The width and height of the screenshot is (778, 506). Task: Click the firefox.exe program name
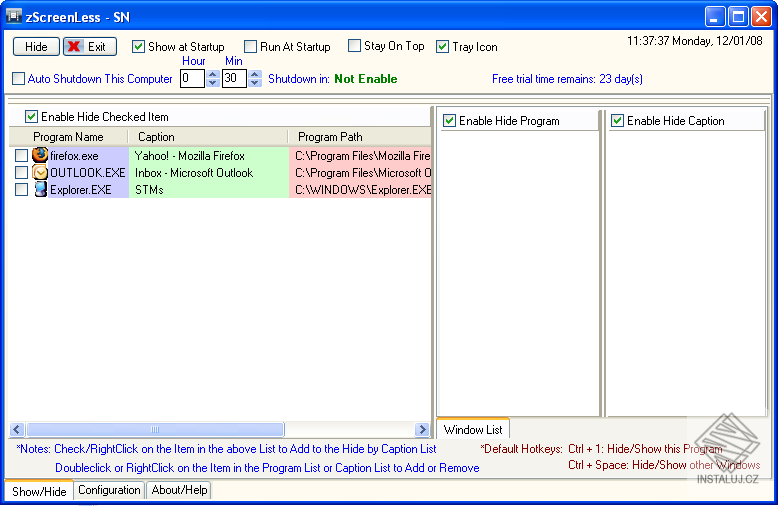(x=74, y=156)
